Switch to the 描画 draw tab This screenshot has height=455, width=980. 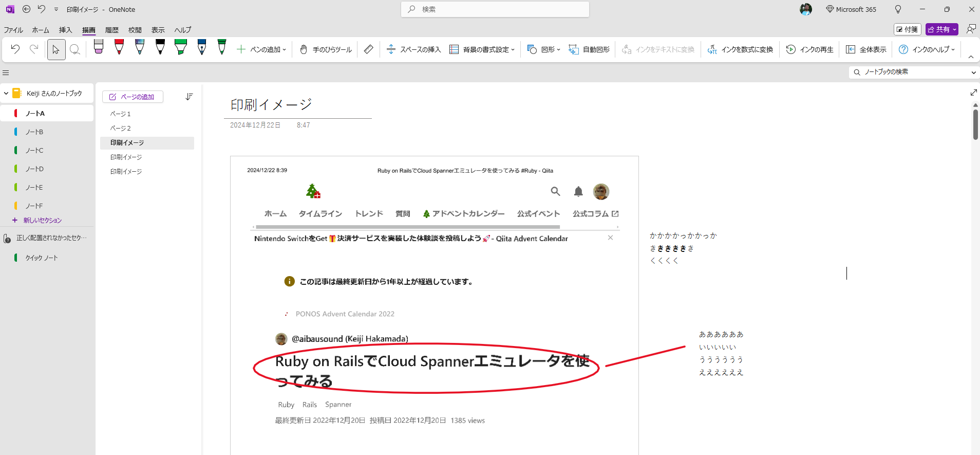[89, 30]
